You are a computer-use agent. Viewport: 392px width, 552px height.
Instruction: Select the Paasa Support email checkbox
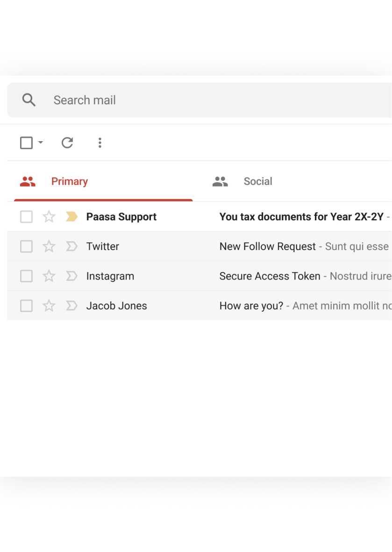pyautogui.click(x=26, y=217)
